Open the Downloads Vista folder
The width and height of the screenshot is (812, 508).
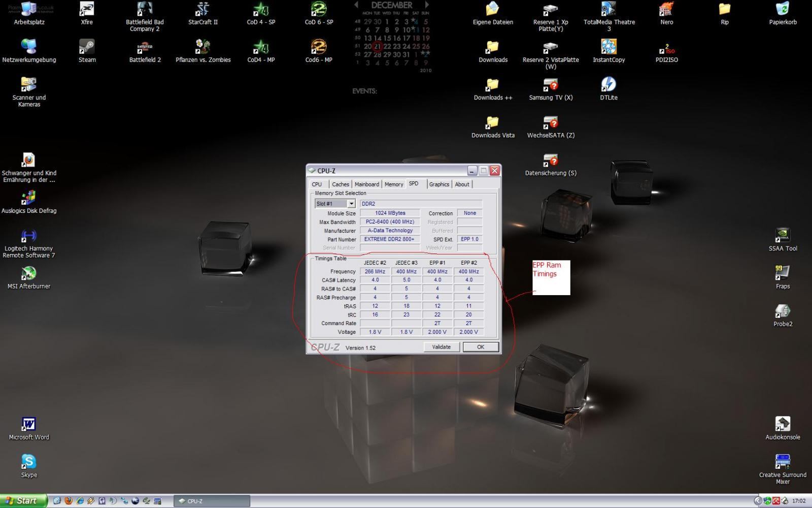pos(493,126)
